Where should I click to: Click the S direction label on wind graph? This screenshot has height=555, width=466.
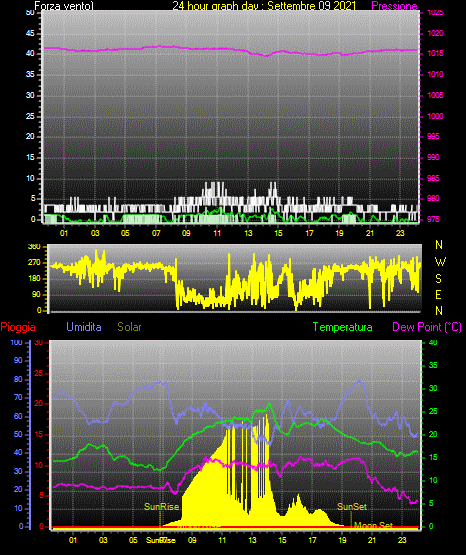438,279
